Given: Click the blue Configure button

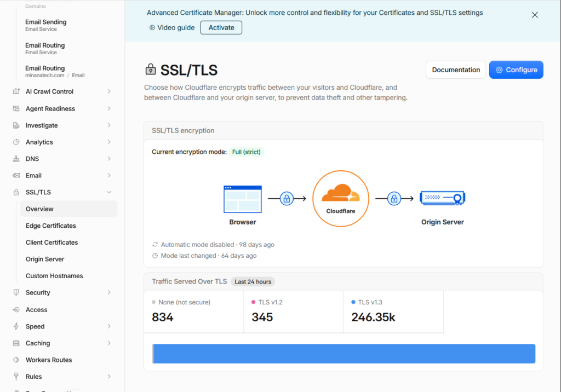Looking at the screenshot, I should 516,70.
